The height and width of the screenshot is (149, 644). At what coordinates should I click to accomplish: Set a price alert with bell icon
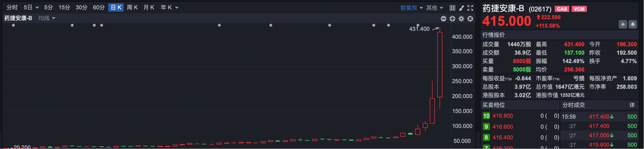pos(633,24)
